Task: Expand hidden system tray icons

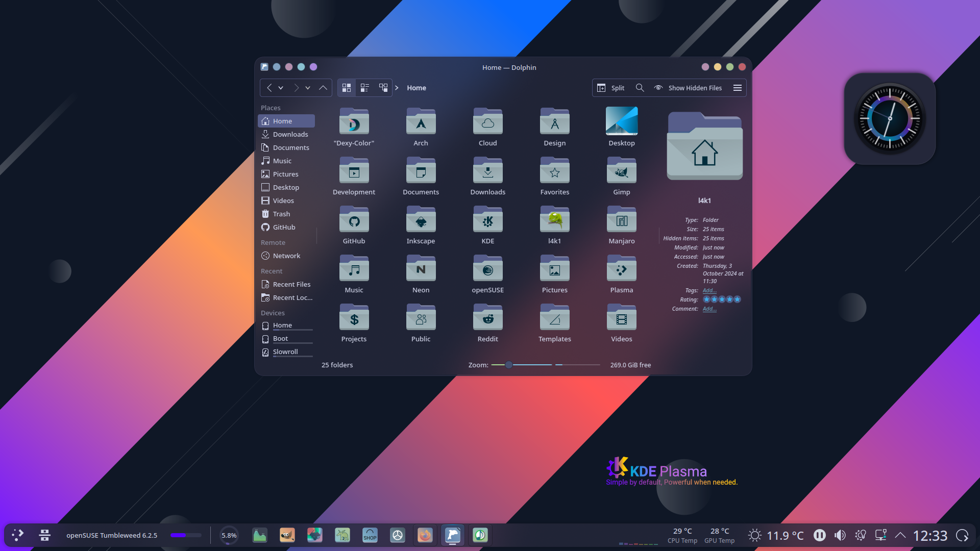Action: [x=900, y=535]
